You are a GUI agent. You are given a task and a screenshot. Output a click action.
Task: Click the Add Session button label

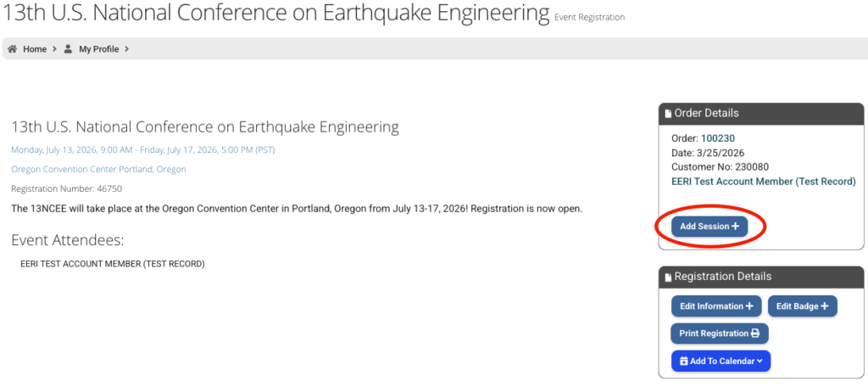pos(704,227)
